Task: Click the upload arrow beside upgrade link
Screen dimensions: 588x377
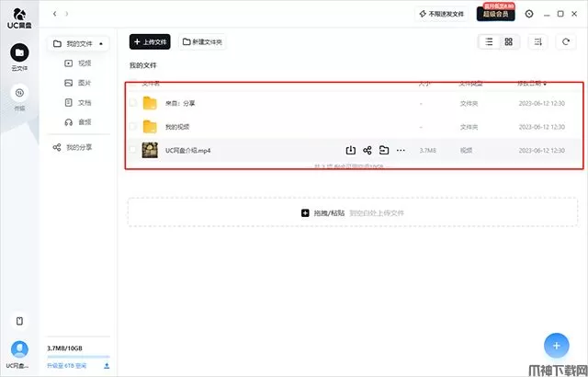Action: [x=107, y=366]
